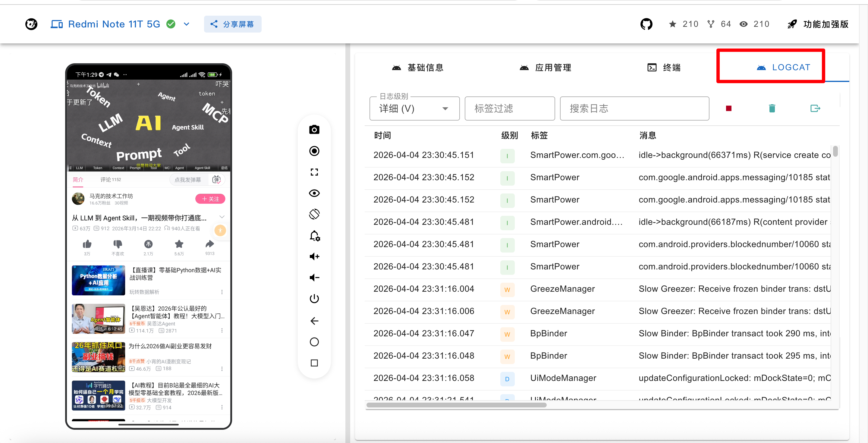Start screen recording with the record icon
The width and height of the screenshot is (868, 443).
click(314, 151)
